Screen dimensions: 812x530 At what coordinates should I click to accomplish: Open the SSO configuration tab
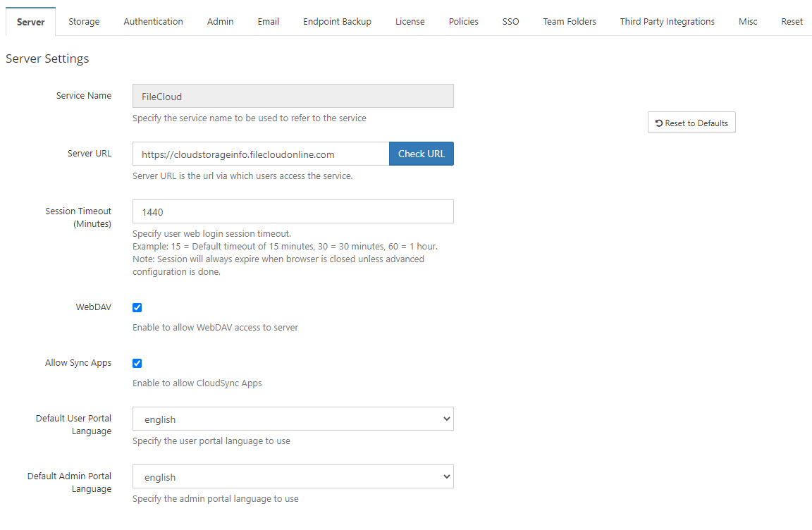coord(510,21)
